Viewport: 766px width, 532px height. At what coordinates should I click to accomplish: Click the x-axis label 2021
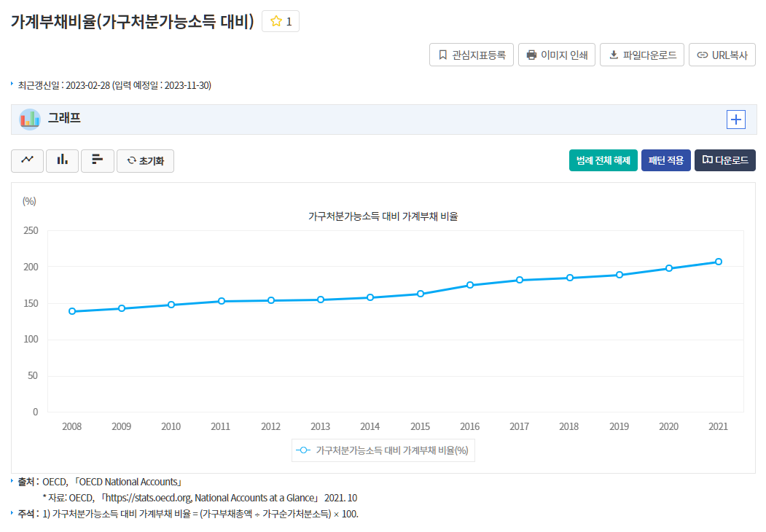[x=718, y=426]
